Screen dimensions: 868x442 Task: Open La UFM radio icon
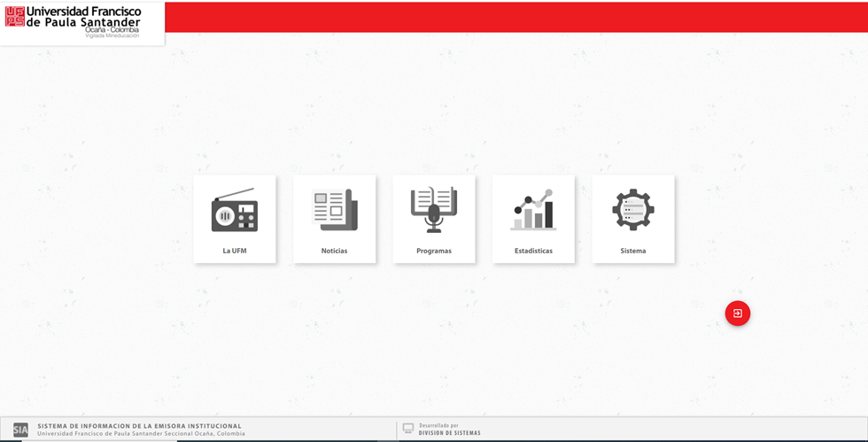tap(234, 211)
